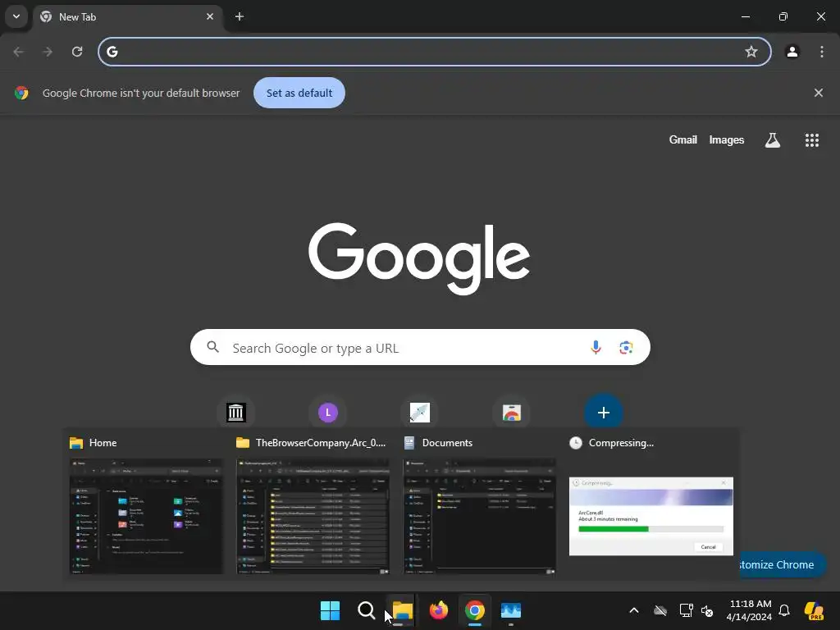This screenshot has height=630, width=840.
Task: Open the Chrome Web Store shortcut
Action: tap(512, 413)
